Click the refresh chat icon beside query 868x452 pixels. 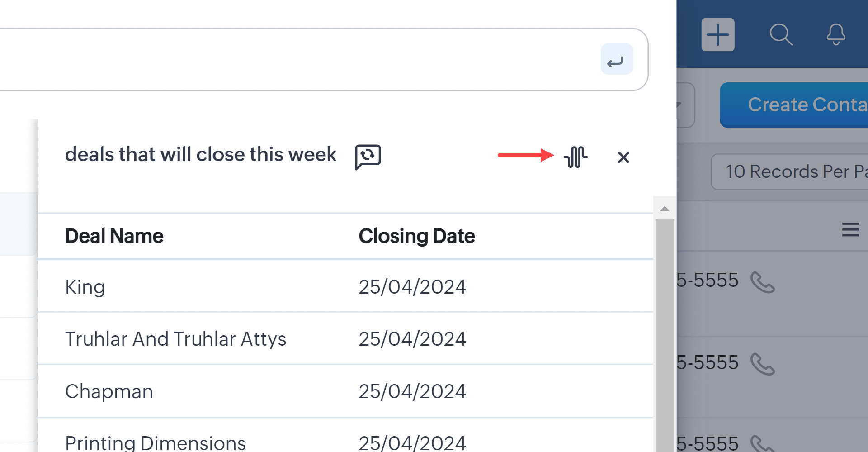(x=368, y=157)
